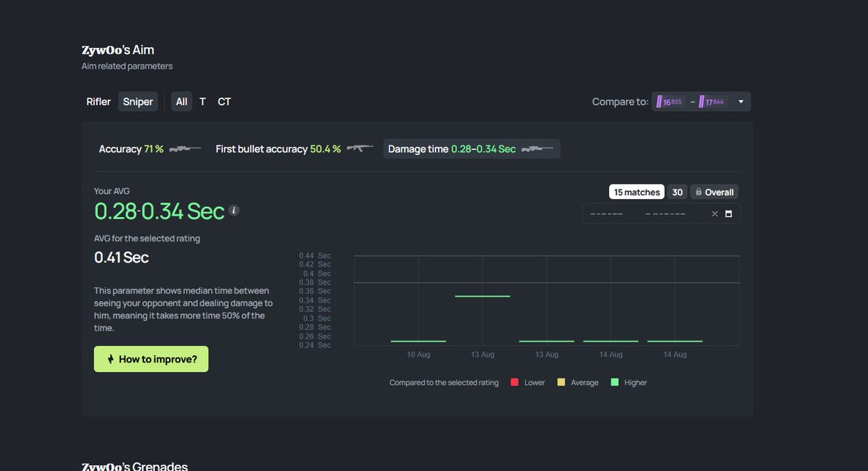Click the start date input placeholder
Screen dimensions: 868x471
pos(606,214)
